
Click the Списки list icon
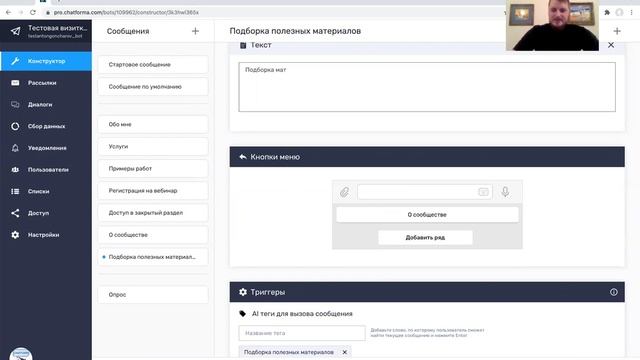click(15, 191)
